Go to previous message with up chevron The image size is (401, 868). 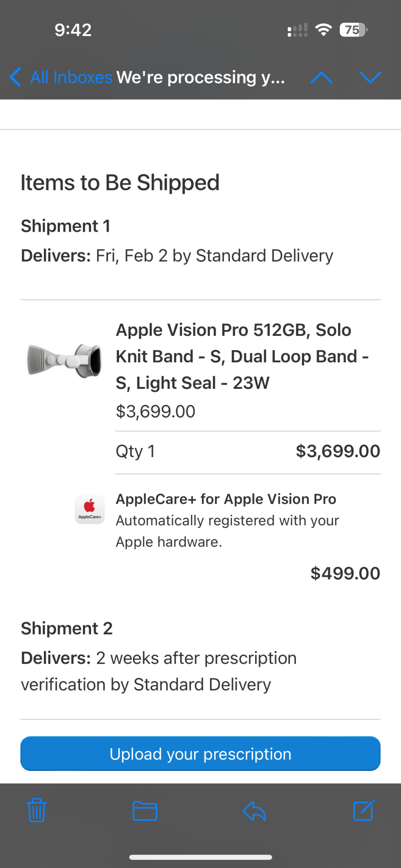(x=321, y=78)
